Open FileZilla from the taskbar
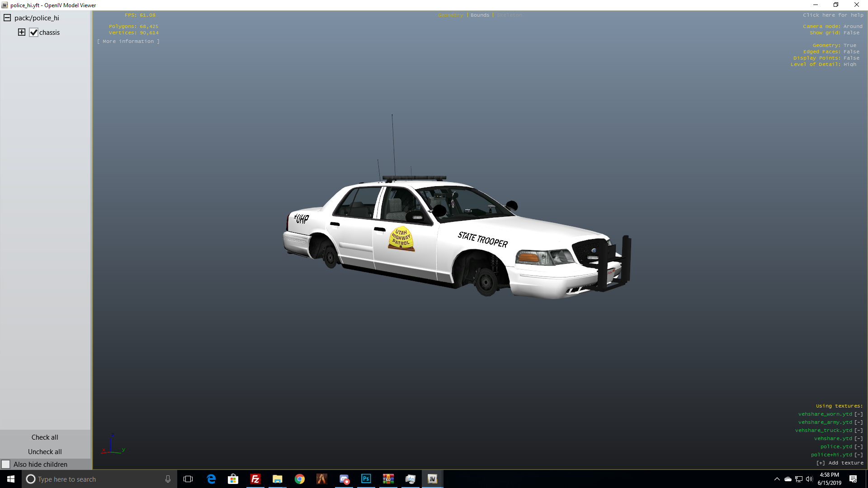 point(255,479)
